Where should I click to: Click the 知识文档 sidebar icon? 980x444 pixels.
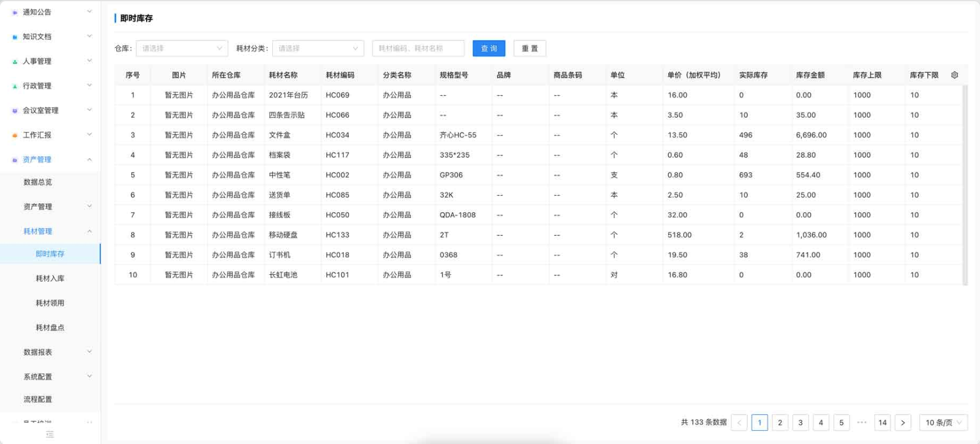click(15, 37)
